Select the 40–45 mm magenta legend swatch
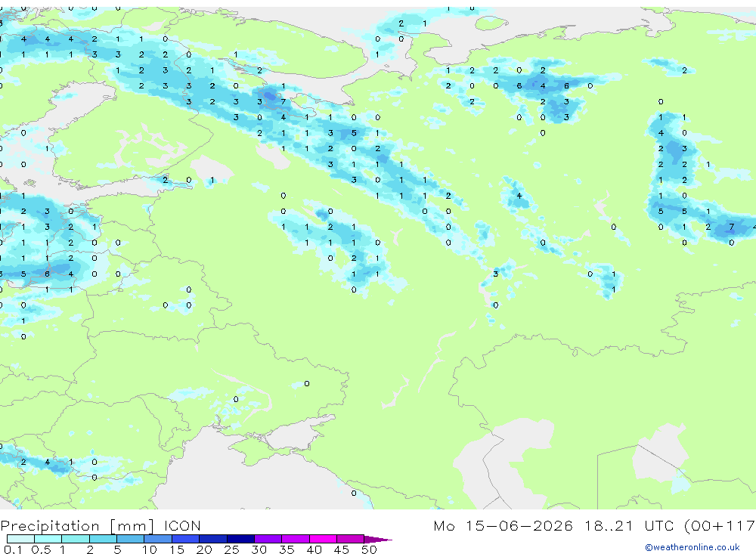 [x=323, y=539]
